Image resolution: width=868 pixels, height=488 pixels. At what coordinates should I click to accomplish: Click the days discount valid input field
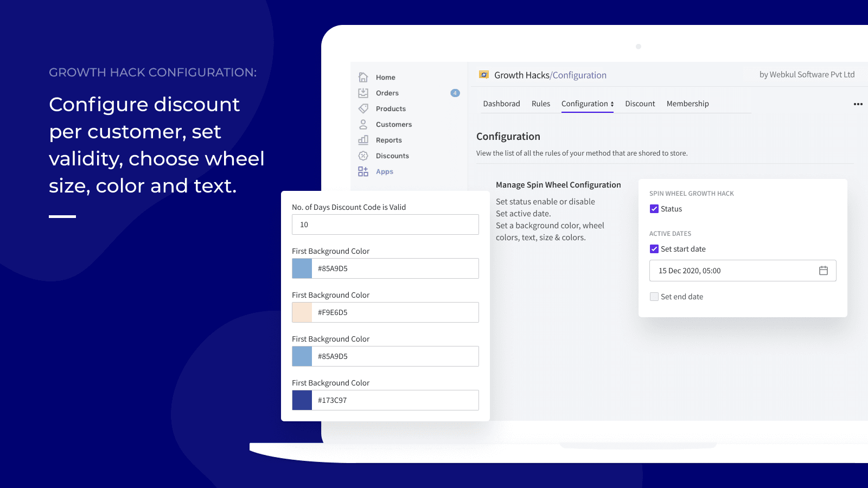tap(385, 224)
